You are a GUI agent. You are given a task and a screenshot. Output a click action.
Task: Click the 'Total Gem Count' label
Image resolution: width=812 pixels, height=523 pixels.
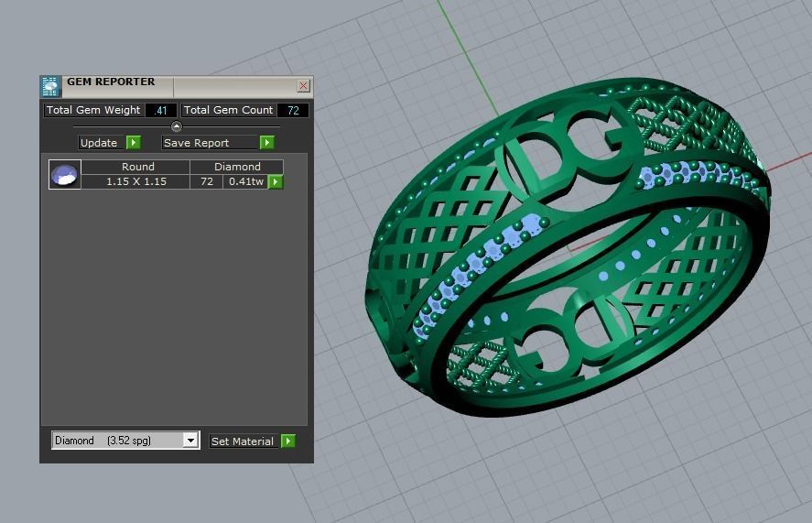228,111
